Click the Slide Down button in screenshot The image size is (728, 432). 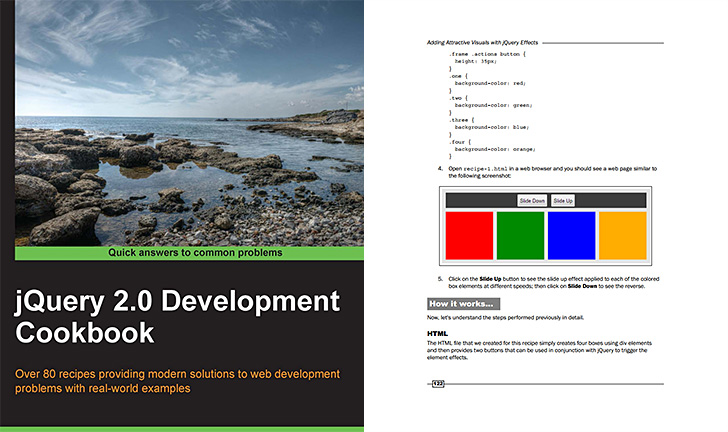[x=532, y=201]
